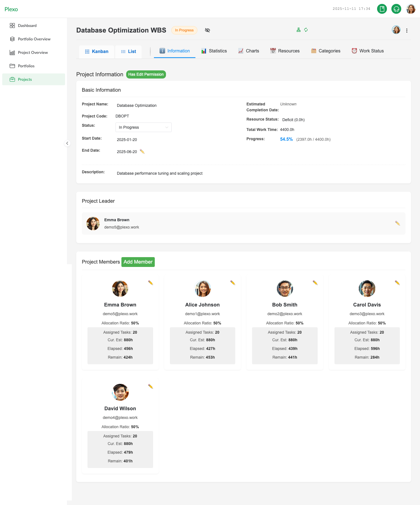Switch to List view
420x505 pixels.
point(128,52)
